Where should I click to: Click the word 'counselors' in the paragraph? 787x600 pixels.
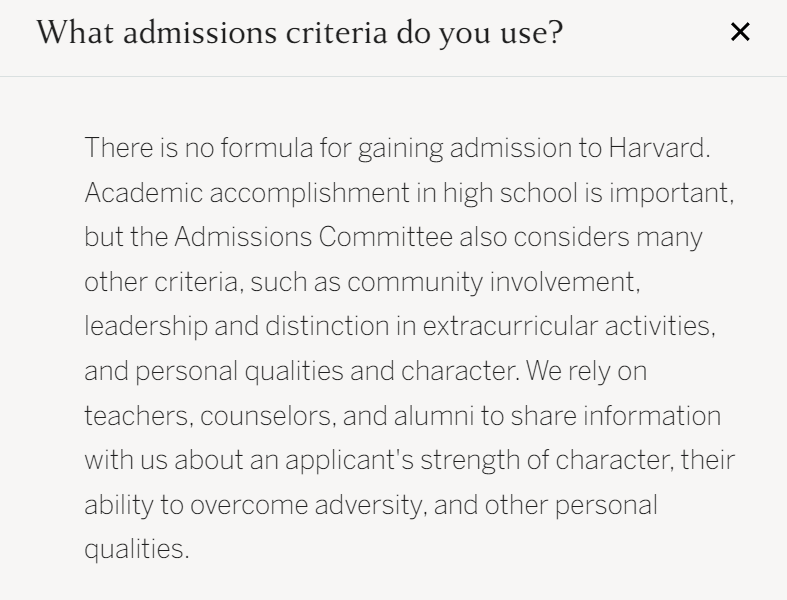click(x=266, y=416)
